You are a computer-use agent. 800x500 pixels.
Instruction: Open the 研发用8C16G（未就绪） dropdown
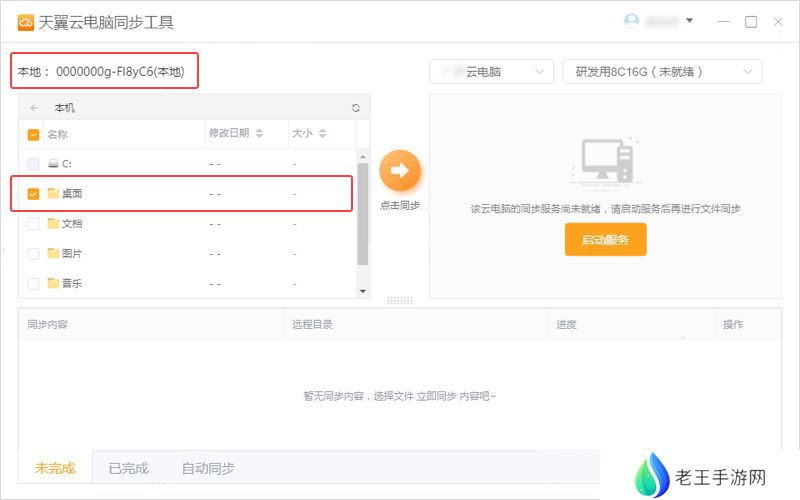[x=662, y=71]
